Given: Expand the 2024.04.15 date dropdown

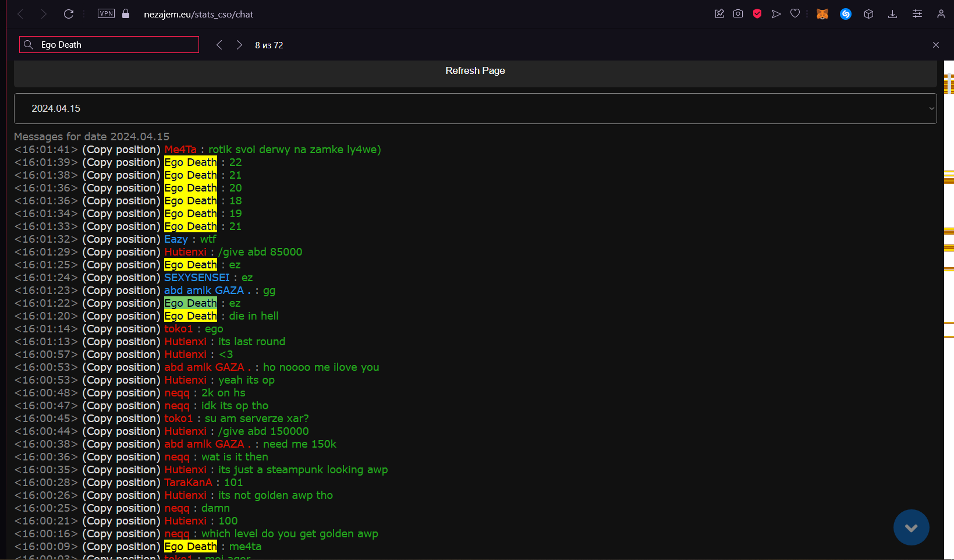Looking at the screenshot, I should pos(475,109).
